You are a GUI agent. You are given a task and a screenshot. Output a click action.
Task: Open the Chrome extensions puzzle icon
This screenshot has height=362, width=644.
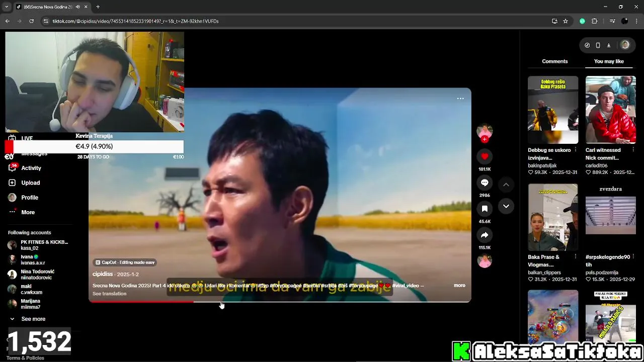click(x=595, y=21)
